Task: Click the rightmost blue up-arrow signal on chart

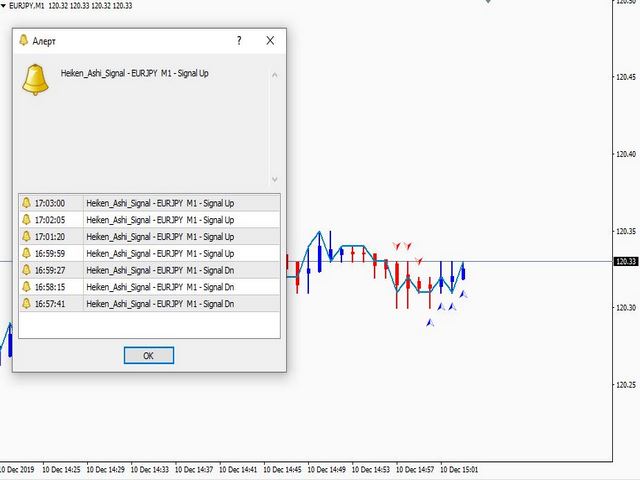Action: pyautogui.click(x=463, y=293)
